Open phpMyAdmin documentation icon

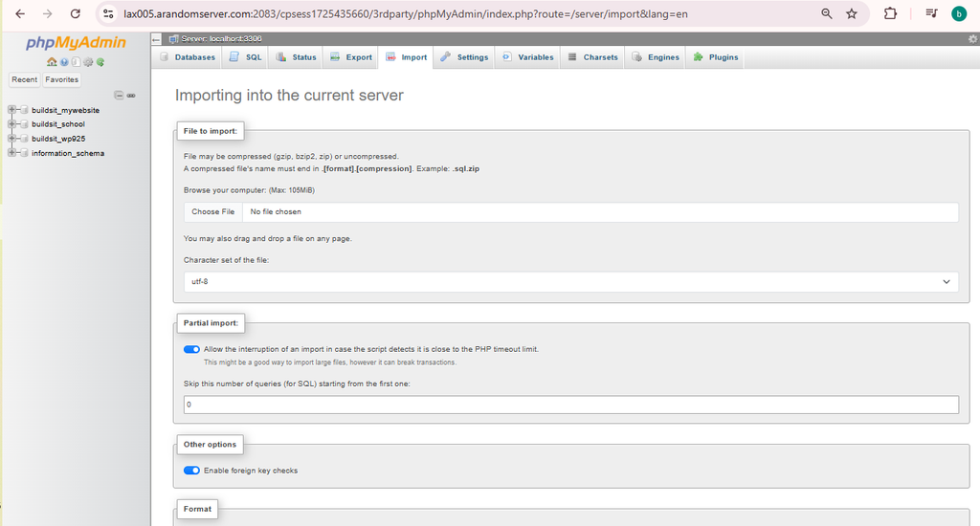64,62
